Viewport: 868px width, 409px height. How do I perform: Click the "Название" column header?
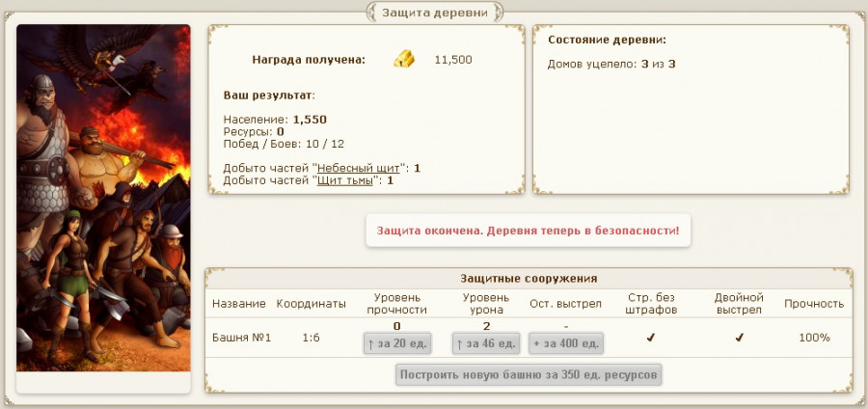238,304
